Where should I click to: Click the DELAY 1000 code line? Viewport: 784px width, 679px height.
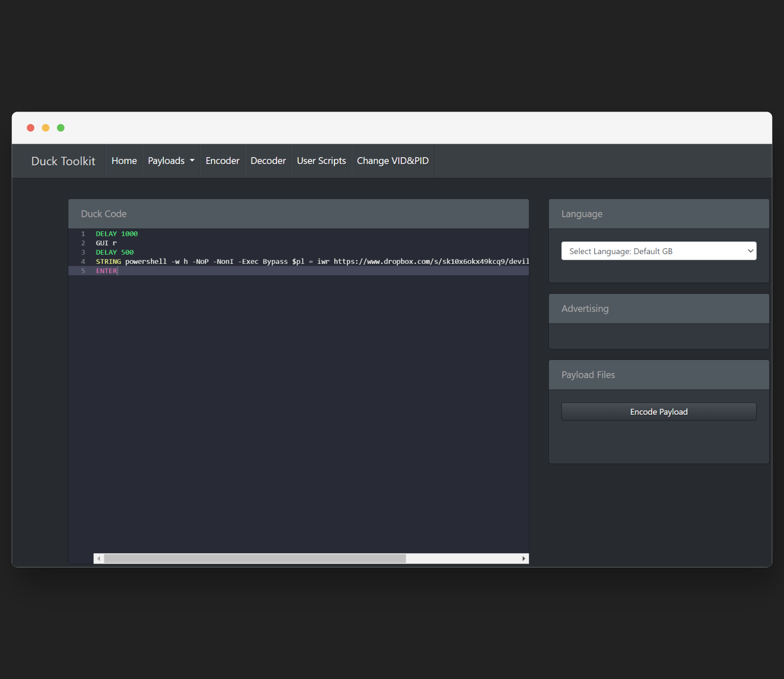pyautogui.click(x=117, y=234)
